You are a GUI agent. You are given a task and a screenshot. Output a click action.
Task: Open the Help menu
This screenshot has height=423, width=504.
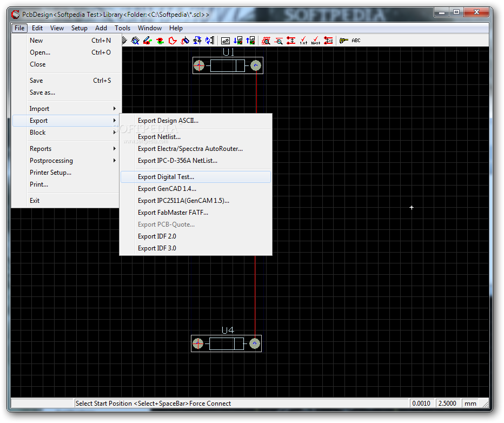176,28
